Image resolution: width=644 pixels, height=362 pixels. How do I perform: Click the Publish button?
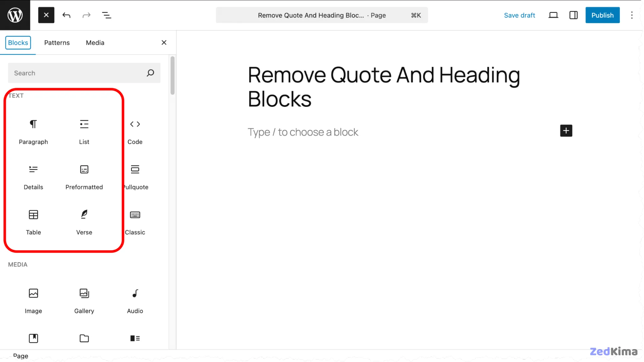pyautogui.click(x=602, y=15)
